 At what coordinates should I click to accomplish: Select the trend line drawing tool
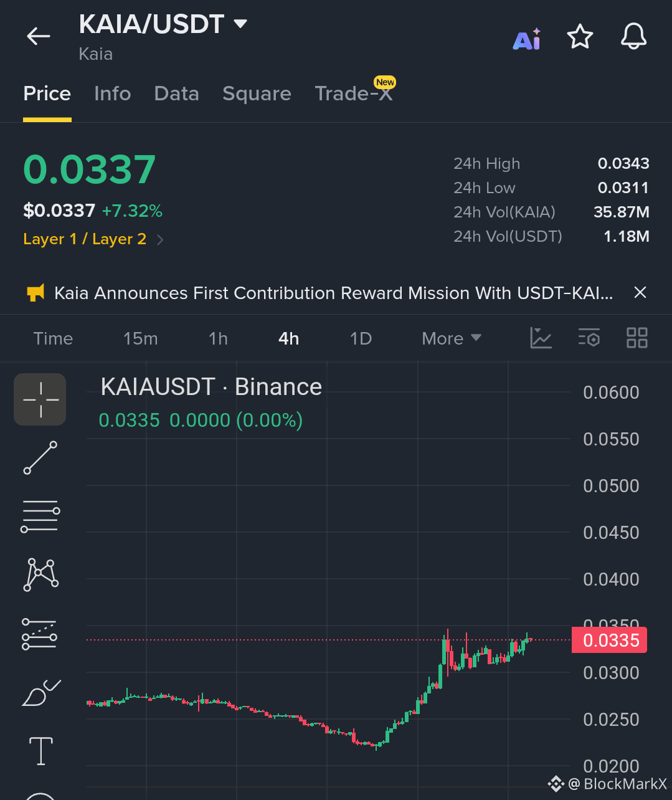click(40, 457)
